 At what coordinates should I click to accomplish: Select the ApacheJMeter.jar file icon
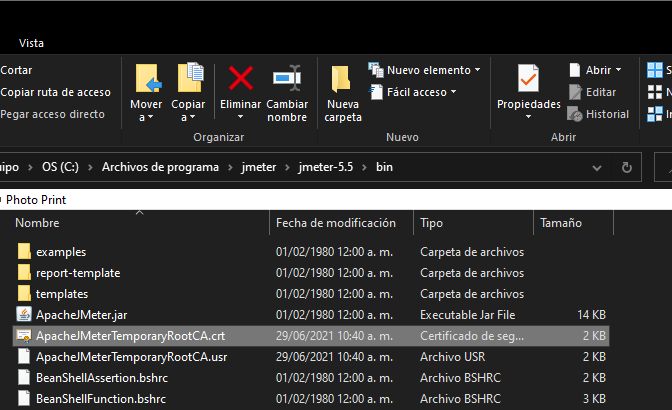[x=24, y=314]
